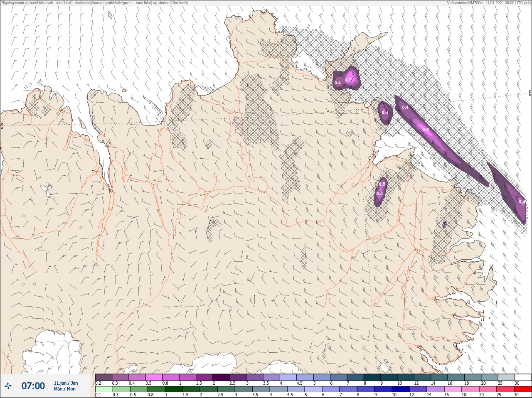
Task: Click the 0.1 tick label on the lower legend
Action: (x=98, y=395)
